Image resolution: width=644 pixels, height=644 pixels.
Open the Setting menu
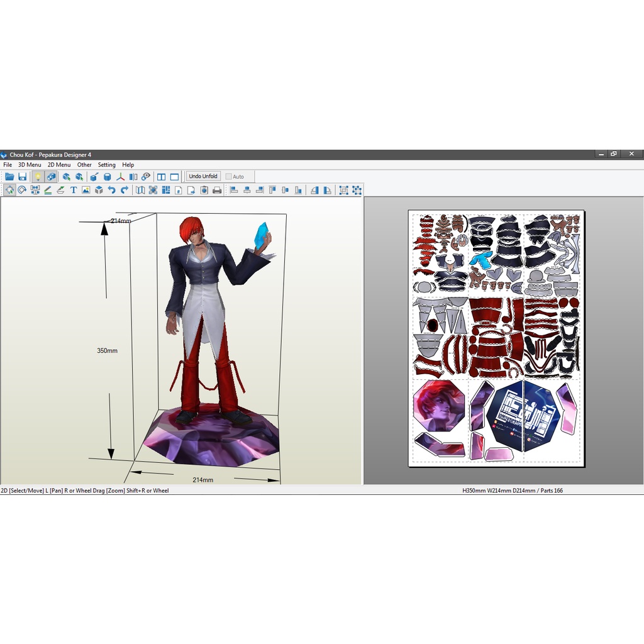(x=106, y=164)
